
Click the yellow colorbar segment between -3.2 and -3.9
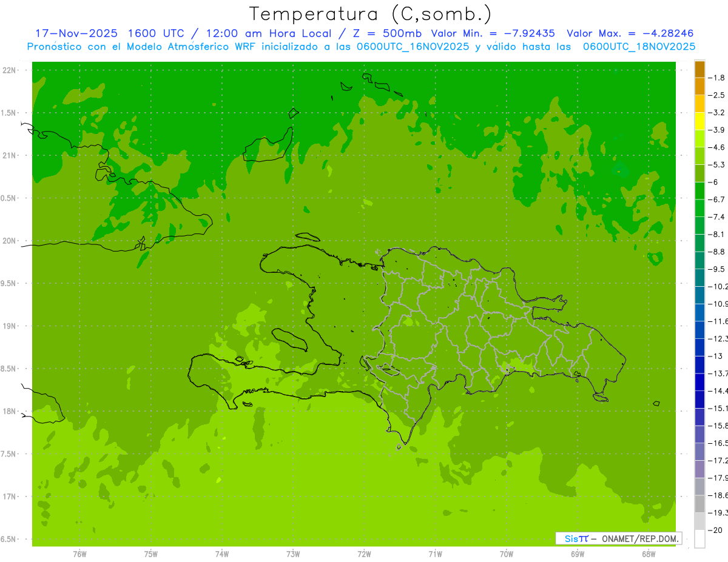pos(699,121)
